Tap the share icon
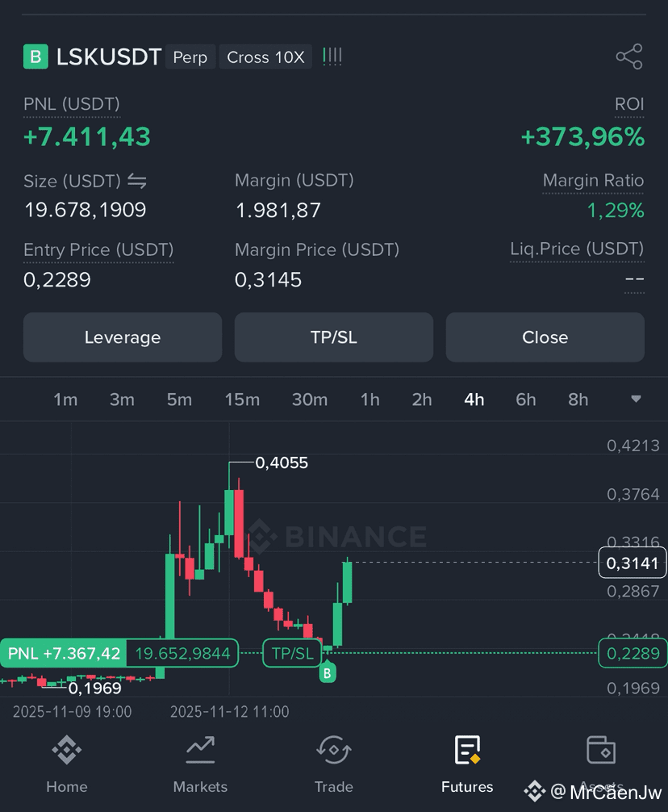The height and width of the screenshot is (812, 668). [628, 57]
